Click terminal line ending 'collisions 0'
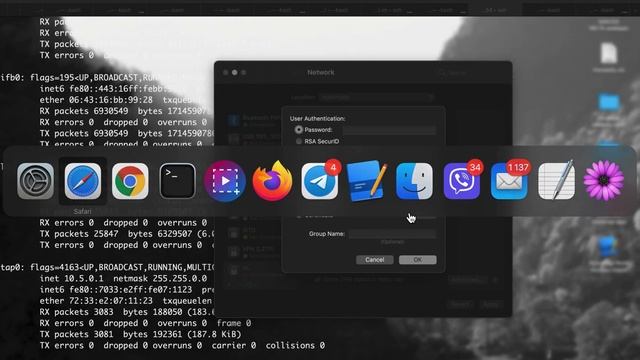The width and height of the screenshot is (640, 360). point(182,345)
